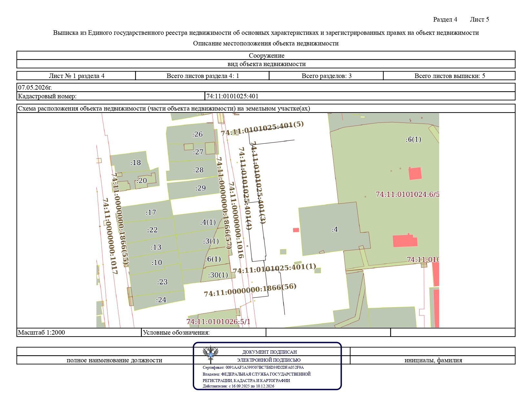532x411 pixels.
Task: Click the double-headed eagle emblem in signature stamp
Action: (x=211, y=353)
